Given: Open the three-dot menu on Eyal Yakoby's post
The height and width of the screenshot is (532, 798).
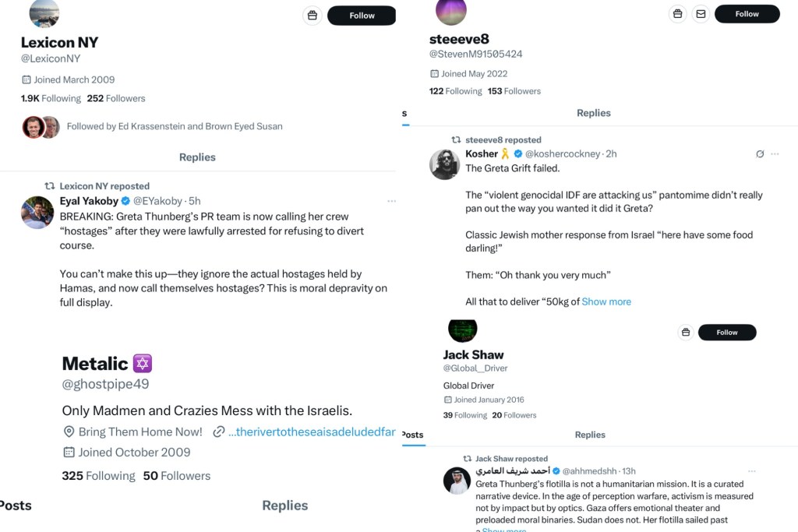Looking at the screenshot, I should (x=391, y=201).
